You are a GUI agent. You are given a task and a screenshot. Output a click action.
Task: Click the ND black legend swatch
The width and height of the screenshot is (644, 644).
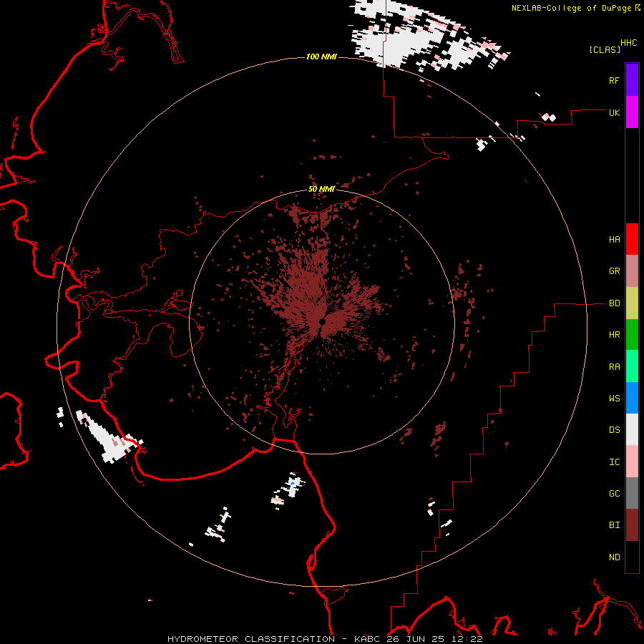click(632, 557)
